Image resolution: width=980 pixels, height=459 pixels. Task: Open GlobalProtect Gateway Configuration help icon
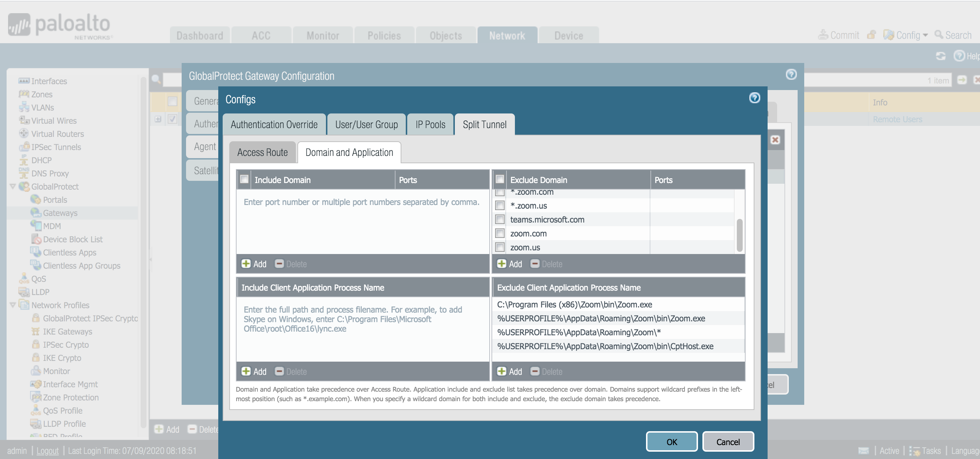click(x=791, y=75)
